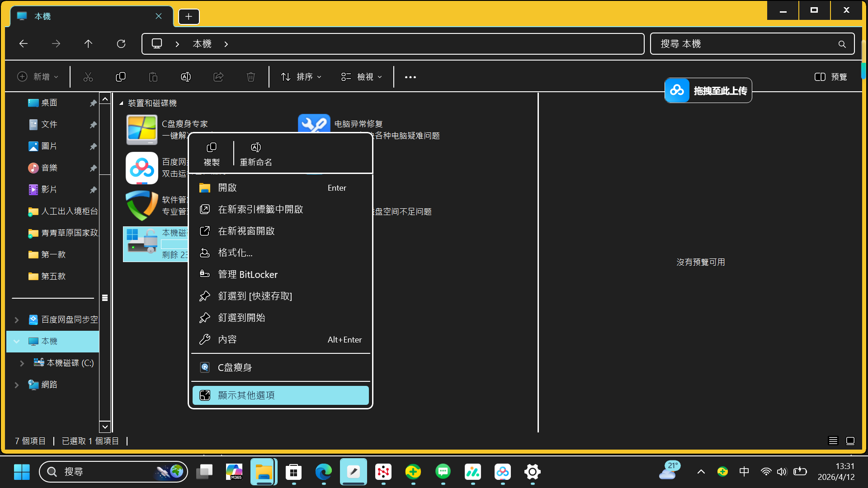Expand 本機磁碟 (C:) tree node

[x=22, y=363]
